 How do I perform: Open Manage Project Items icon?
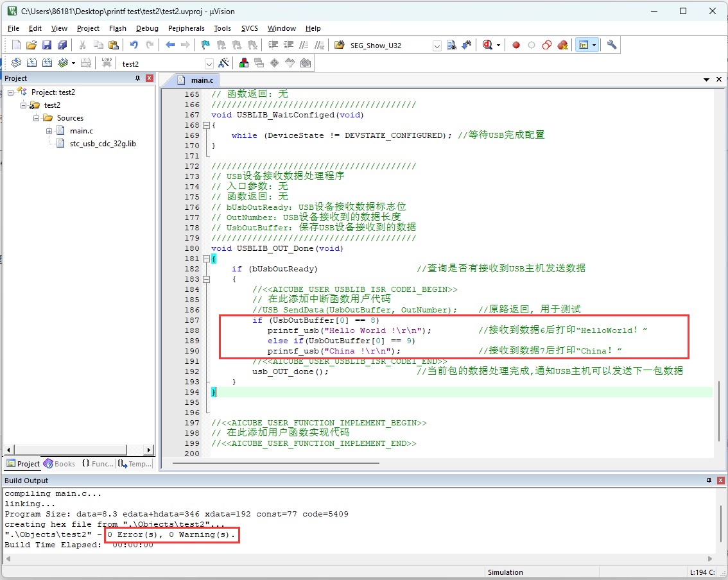[x=244, y=63]
